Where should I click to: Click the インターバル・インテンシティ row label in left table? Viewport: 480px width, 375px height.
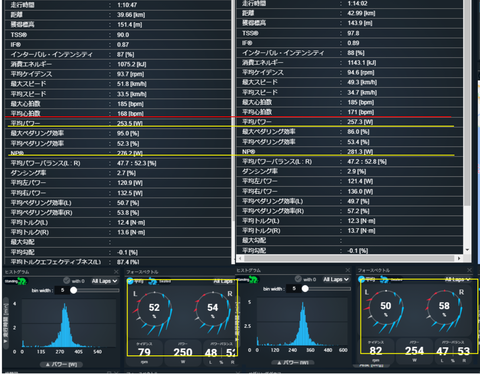[x=51, y=55]
